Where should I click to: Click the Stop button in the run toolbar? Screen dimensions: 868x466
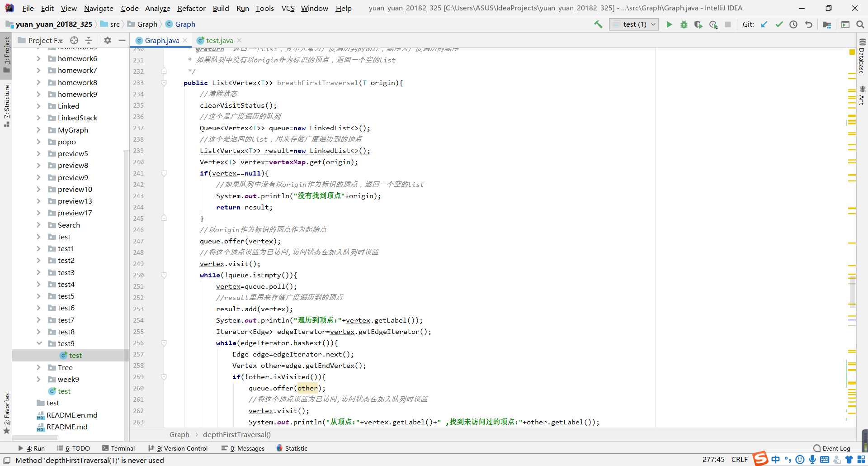[x=728, y=24]
